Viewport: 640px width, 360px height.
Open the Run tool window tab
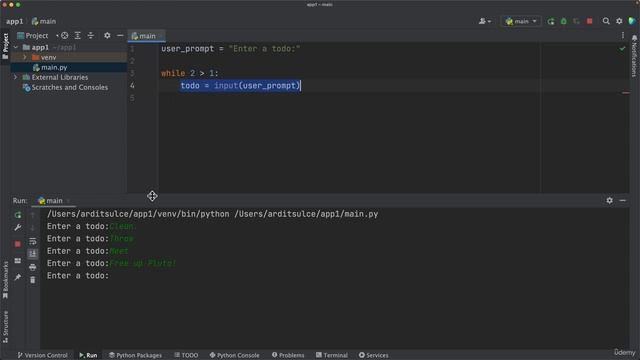click(x=88, y=355)
